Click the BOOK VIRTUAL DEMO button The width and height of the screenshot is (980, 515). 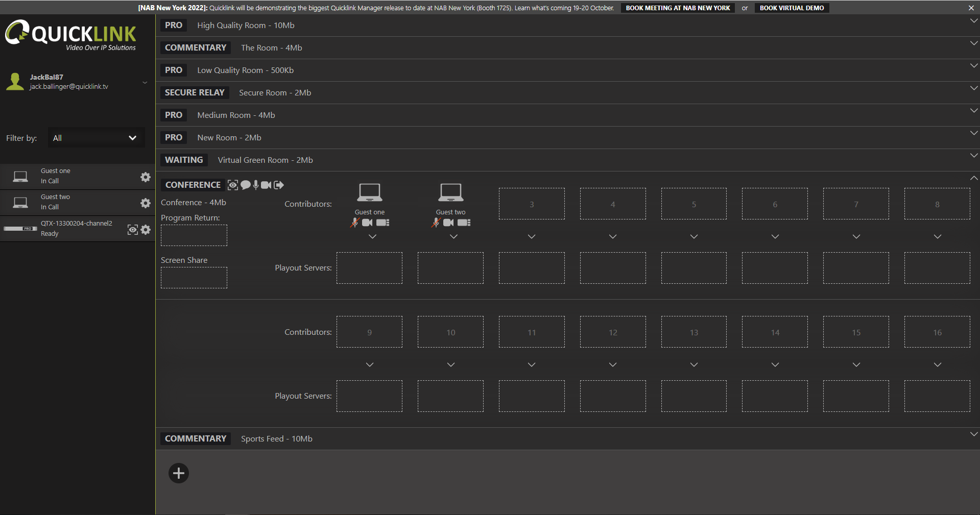pyautogui.click(x=792, y=8)
